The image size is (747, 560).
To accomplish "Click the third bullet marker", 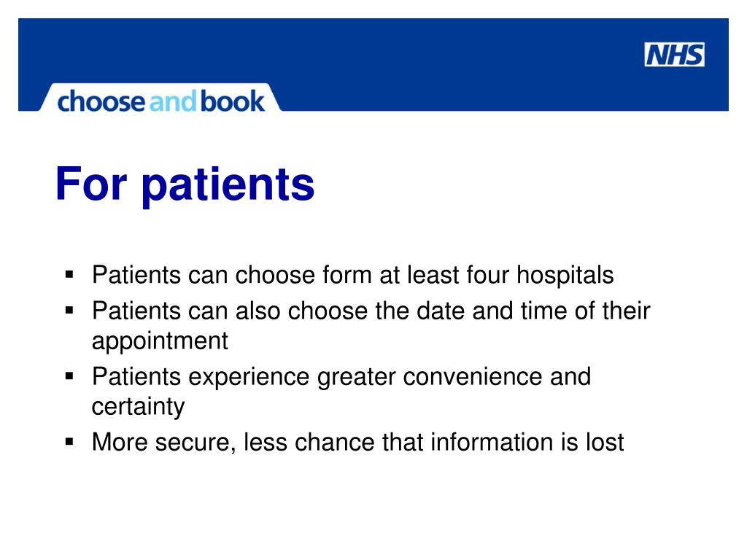I will coord(69,376).
